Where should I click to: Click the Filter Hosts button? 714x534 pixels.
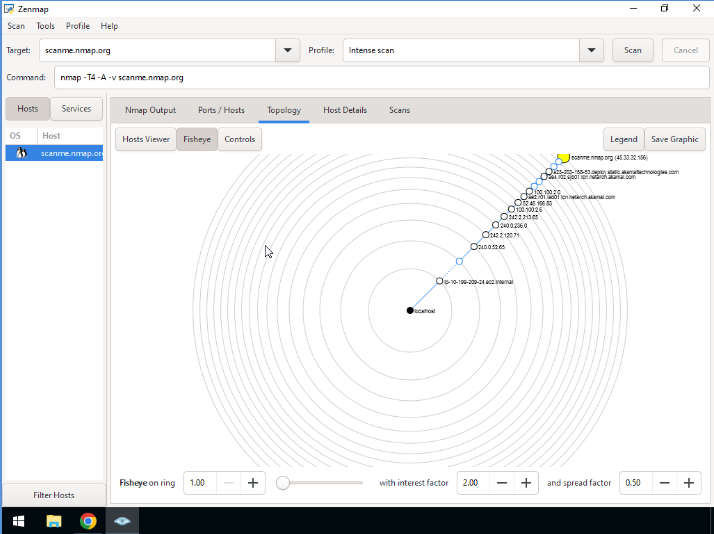pyautogui.click(x=54, y=495)
